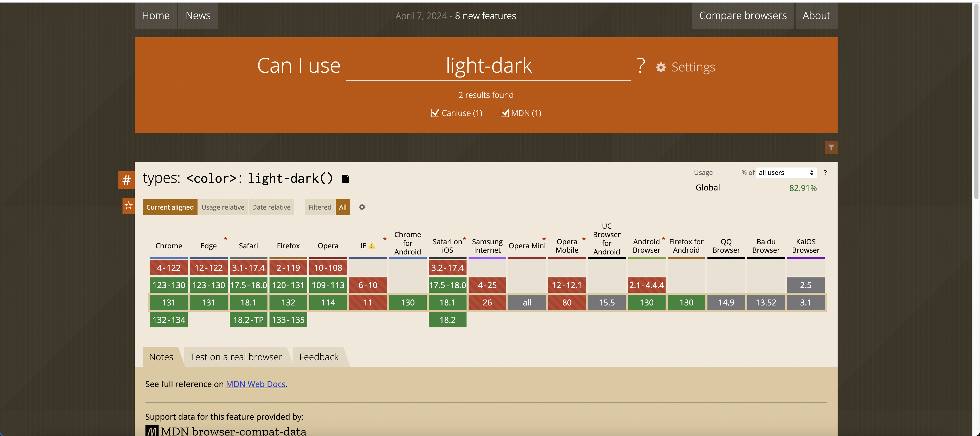This screenshot has width=980, height=436.
Task: Uncheck the Caniuse results checkbox
Action: tap(435, 113)
